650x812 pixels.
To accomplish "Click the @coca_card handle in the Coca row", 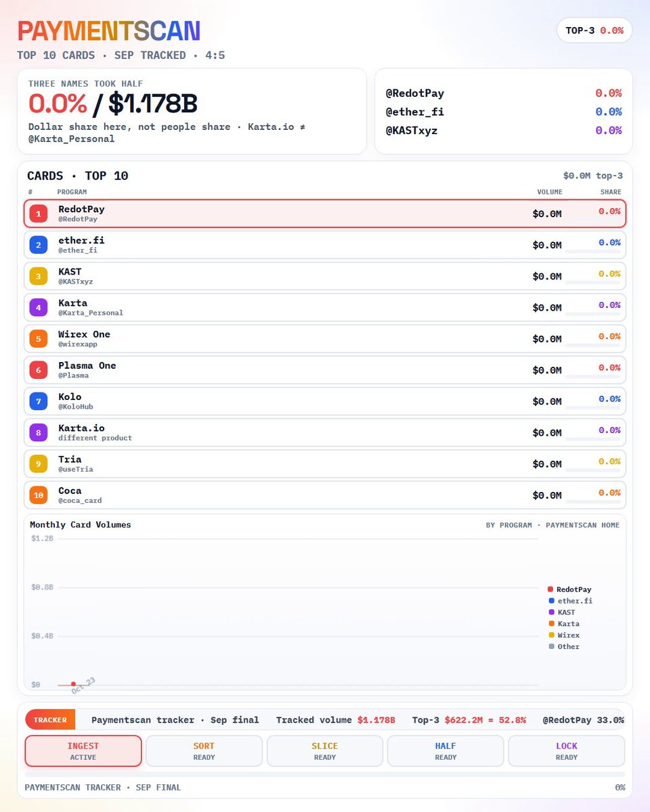I will click(x=80, y=501).
